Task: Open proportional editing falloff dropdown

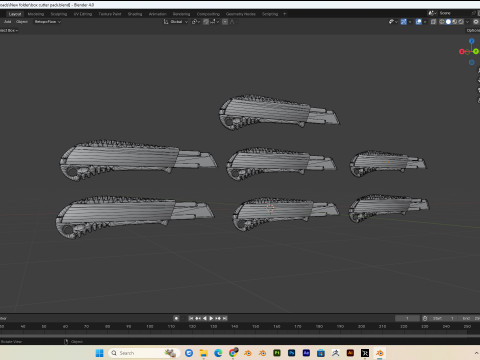Action: (x=232, y=22)
